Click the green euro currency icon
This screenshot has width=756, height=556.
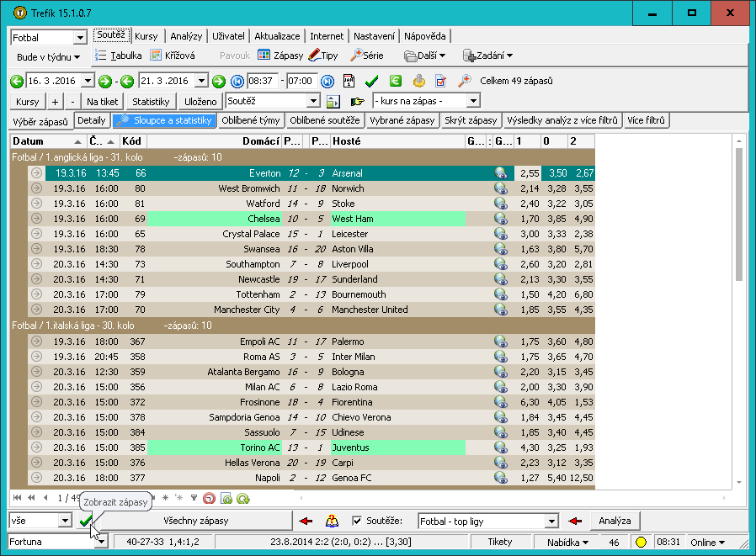click(x=396, y=81)
